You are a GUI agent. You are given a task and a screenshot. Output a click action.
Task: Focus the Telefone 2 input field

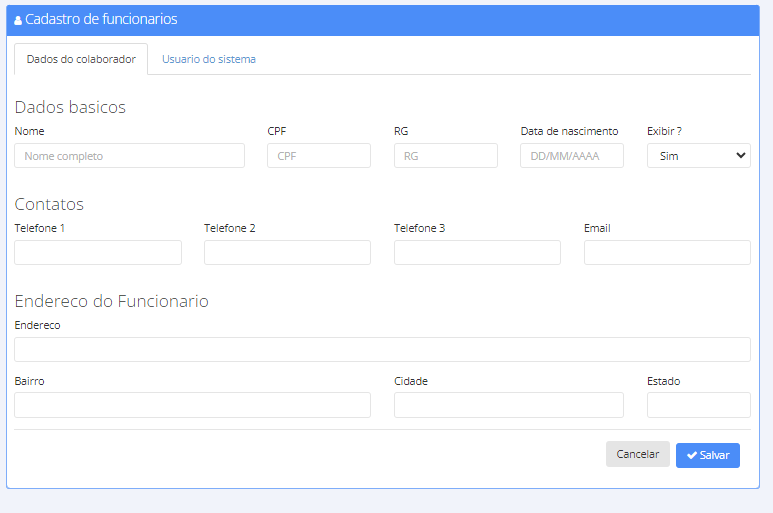coord(287,252)
